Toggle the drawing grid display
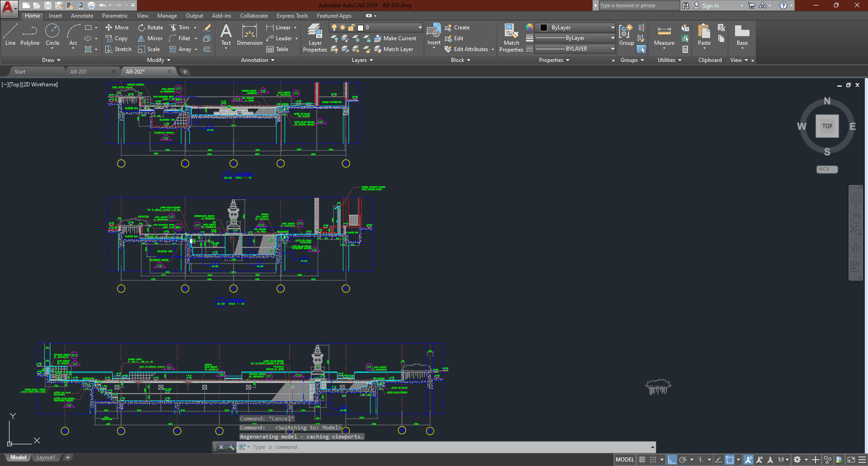The height and width of the screenshot is (466, 868). [x=642, y=460]
